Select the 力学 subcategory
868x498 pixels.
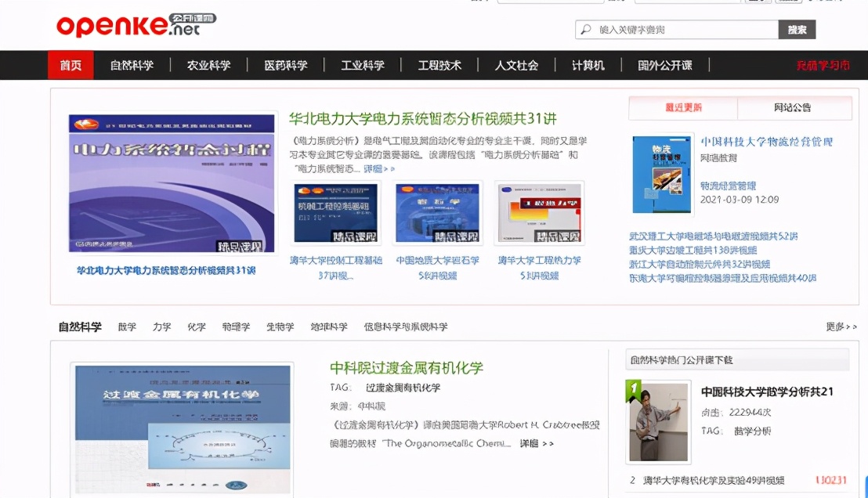pos(161,327)
